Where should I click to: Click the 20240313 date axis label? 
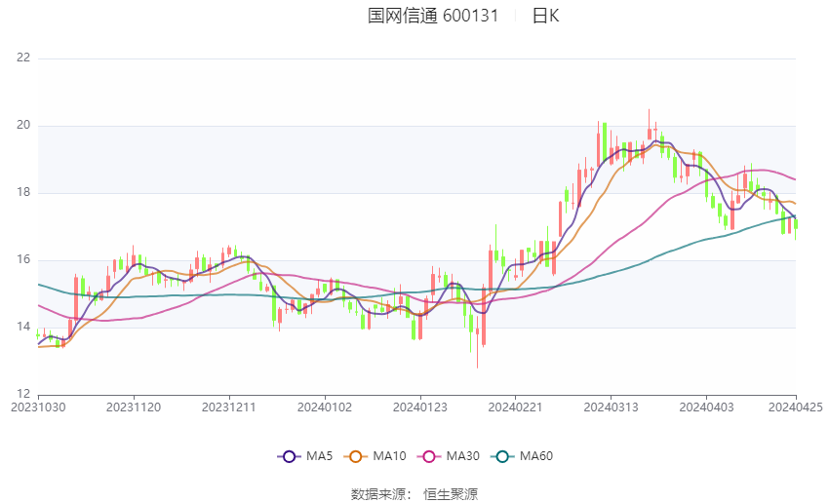click(x=612, y=407)
